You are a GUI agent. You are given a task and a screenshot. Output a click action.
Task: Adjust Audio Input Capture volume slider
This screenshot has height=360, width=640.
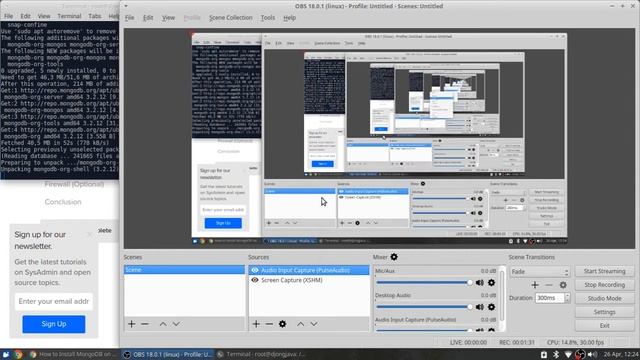(x=424, y=330)
